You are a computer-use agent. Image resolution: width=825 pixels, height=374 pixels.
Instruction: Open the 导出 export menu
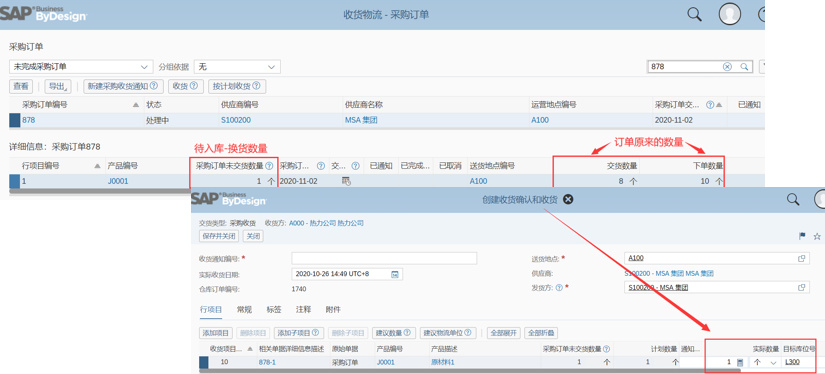tap(57, 86)
